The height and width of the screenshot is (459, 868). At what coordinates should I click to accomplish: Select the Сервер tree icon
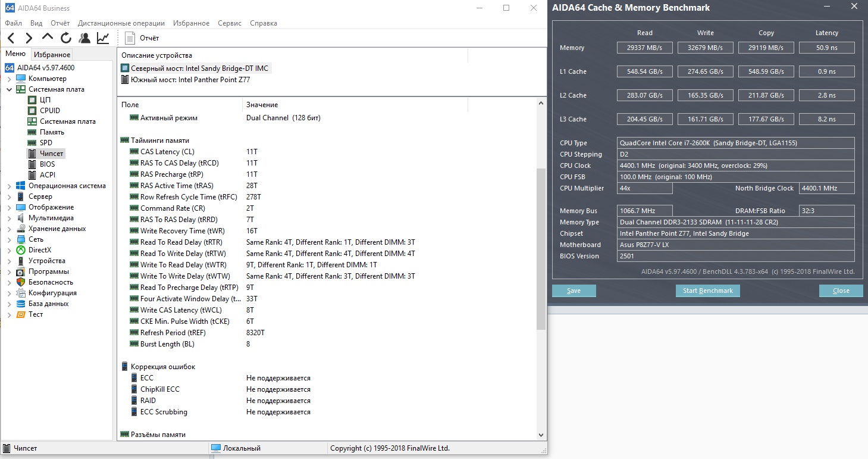click(x=21, y=196)
